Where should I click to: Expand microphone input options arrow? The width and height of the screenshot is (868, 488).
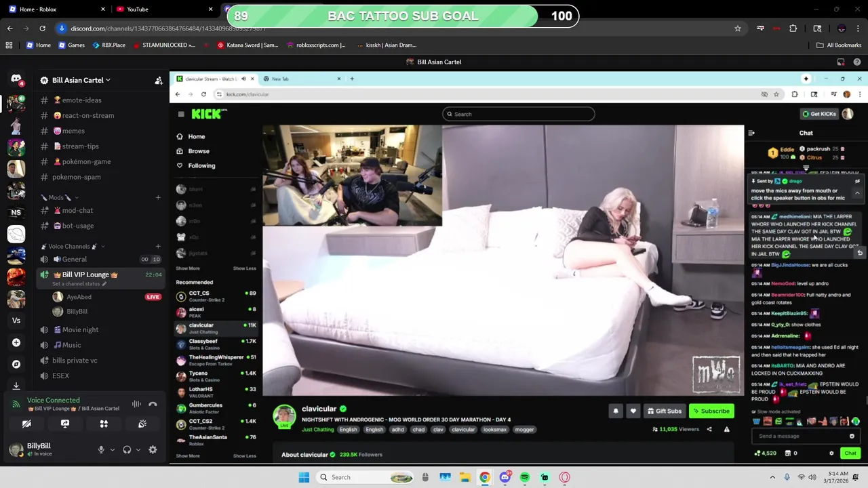[112, 449]
